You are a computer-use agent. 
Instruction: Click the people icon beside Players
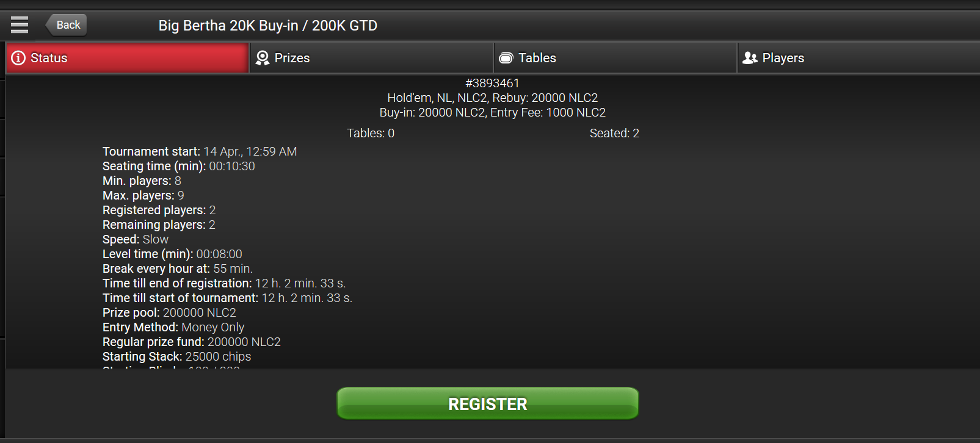[x=750, y=58]
